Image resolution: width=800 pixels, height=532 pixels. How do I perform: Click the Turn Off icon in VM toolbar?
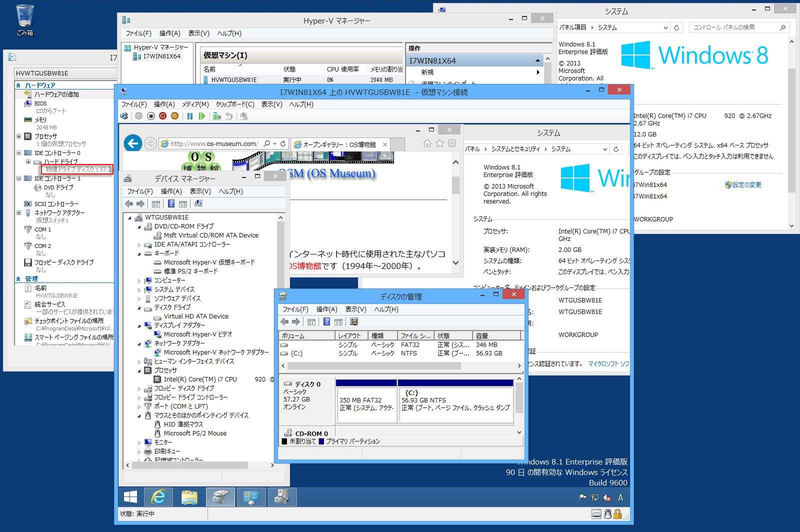click(x=151, y=116)
